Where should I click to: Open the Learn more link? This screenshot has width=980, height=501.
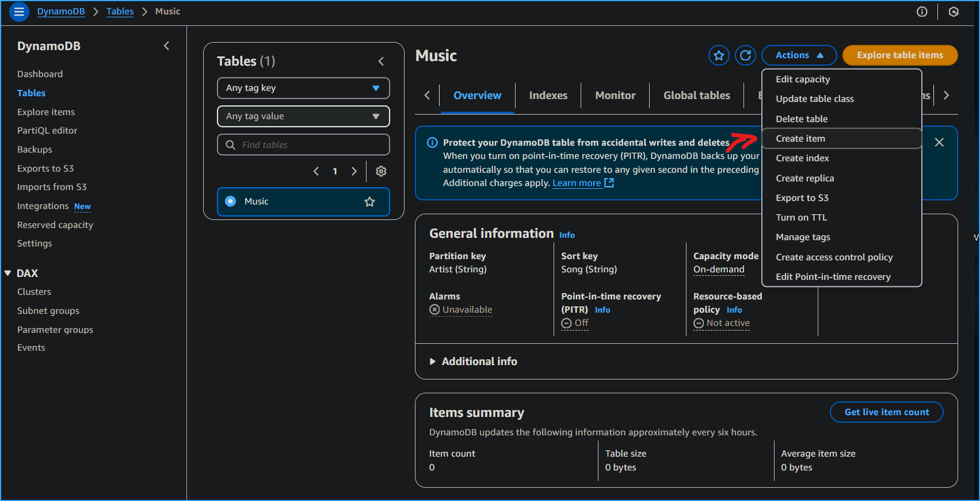(x=577, y=183)
